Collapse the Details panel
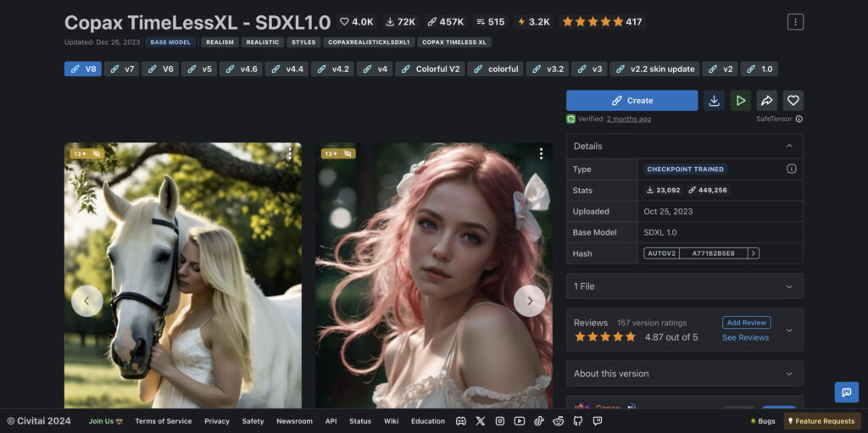868x433 pixels. coord(789,147)
